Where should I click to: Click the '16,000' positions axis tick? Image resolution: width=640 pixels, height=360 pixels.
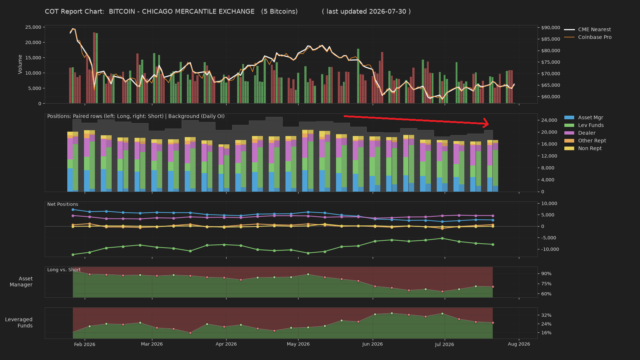click(549, 144)
